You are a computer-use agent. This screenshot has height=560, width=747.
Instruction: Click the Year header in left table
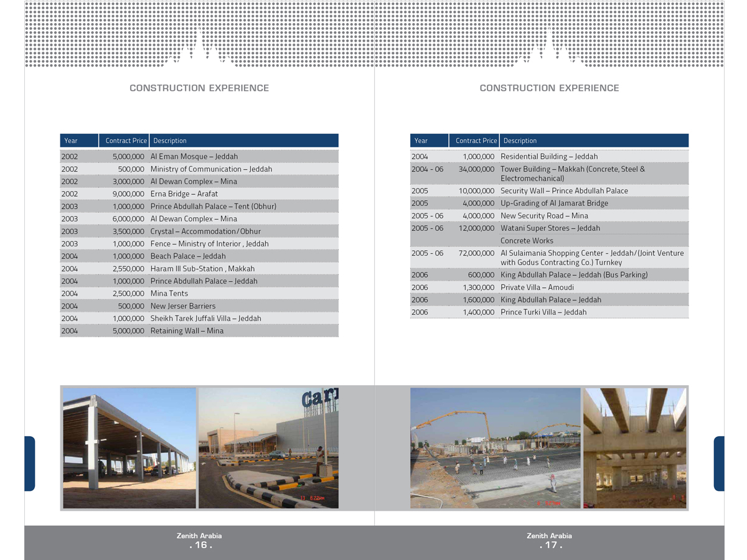pos(71,141)
